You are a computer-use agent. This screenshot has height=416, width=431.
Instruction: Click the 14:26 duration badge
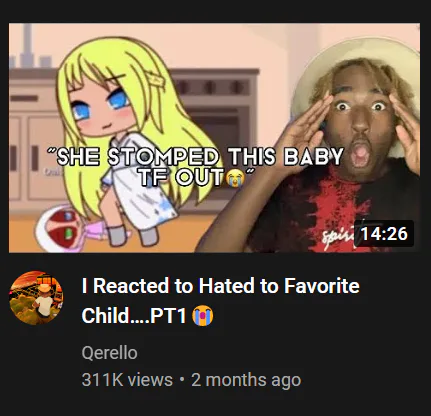[x=384, y=233]
